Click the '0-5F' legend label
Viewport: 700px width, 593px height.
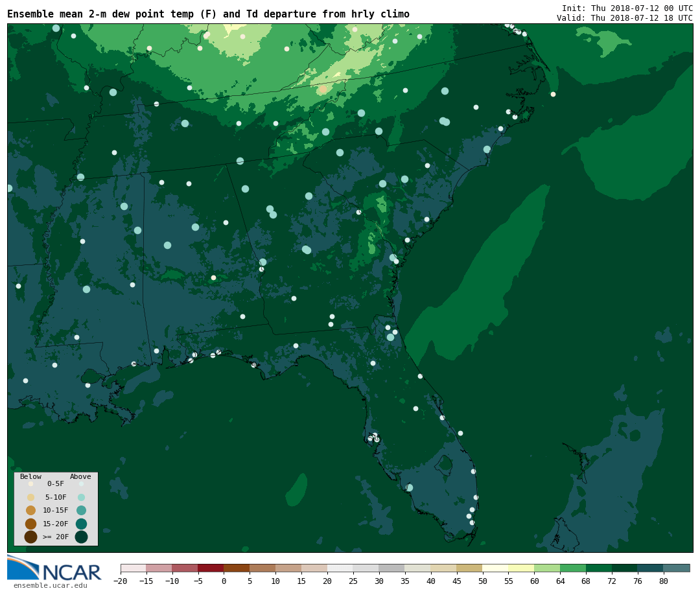point(56,483)
